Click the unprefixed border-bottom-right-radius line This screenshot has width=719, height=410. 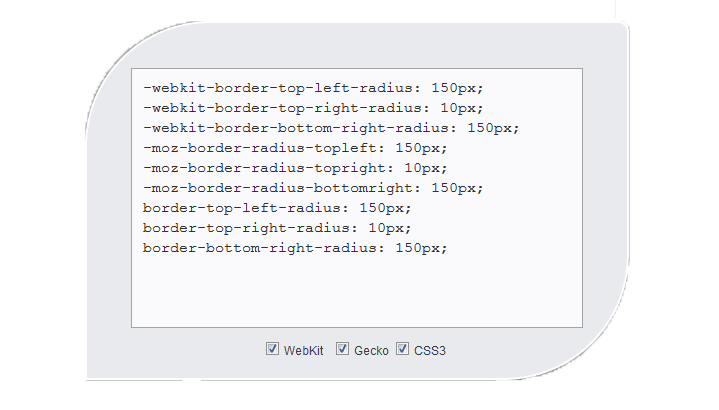295,248
